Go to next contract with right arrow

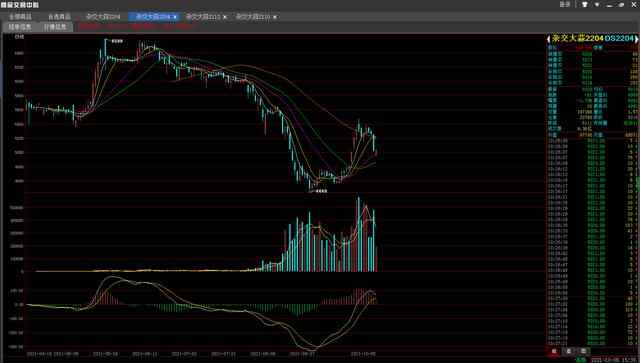point(636,39)
